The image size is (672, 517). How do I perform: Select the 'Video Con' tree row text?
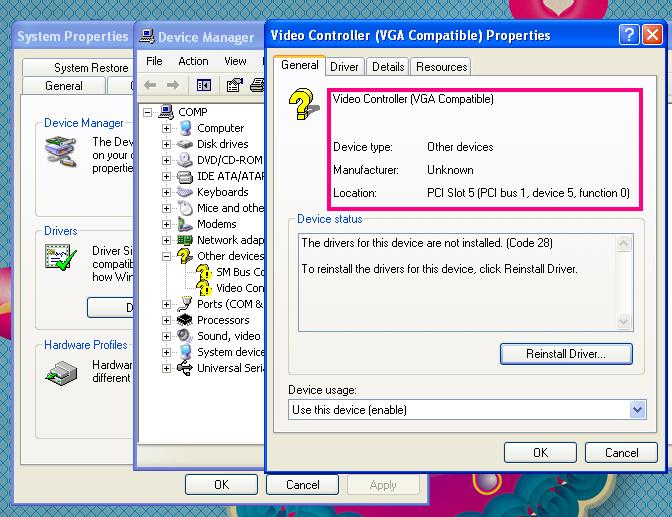[x=240, y=288]
